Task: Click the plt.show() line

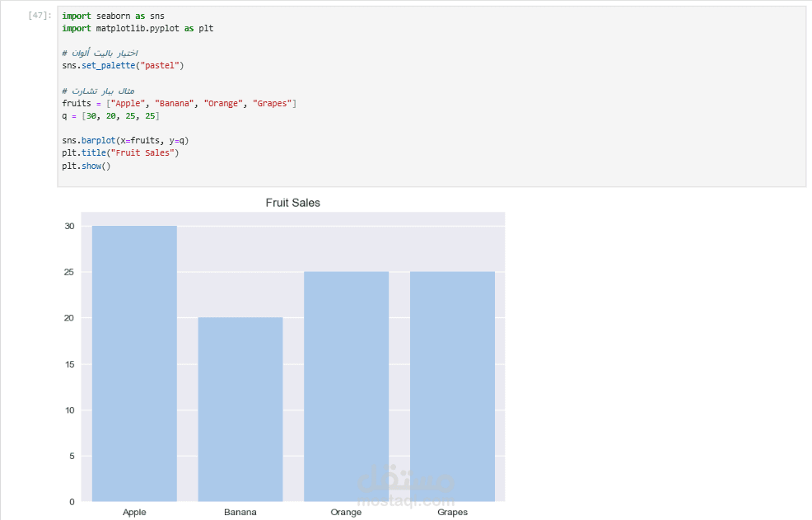Action: (86, 166)
